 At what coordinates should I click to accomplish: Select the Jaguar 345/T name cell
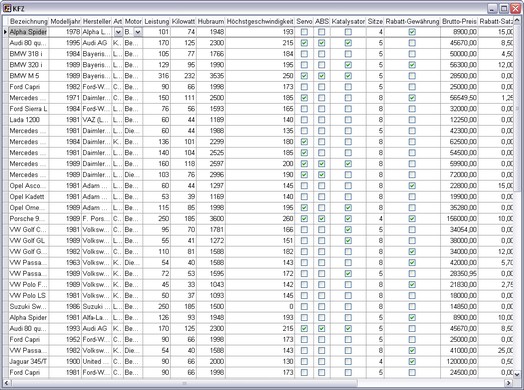click(x=29, y=362)
